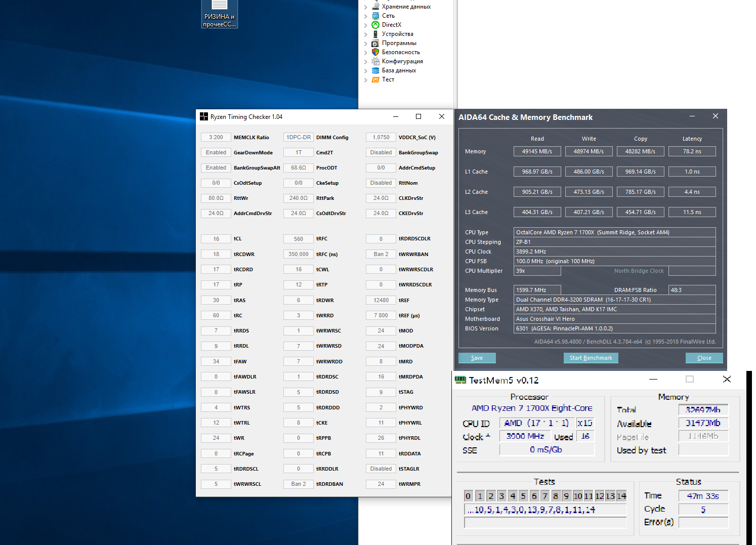Image resolution: width=756 pixels, height=545 pixels.
Task: Expand the Тест tree node
Action: click(365, 79)
